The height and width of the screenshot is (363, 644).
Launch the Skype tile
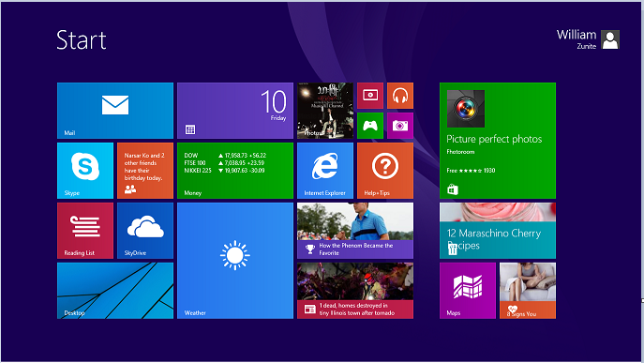pyautogui.click(x=85, y=171)
